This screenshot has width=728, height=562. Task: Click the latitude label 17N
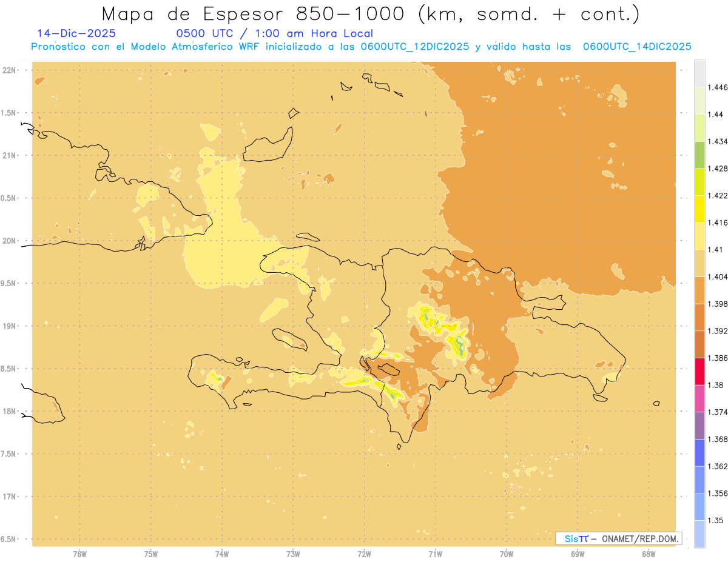(x=10, y=497)
